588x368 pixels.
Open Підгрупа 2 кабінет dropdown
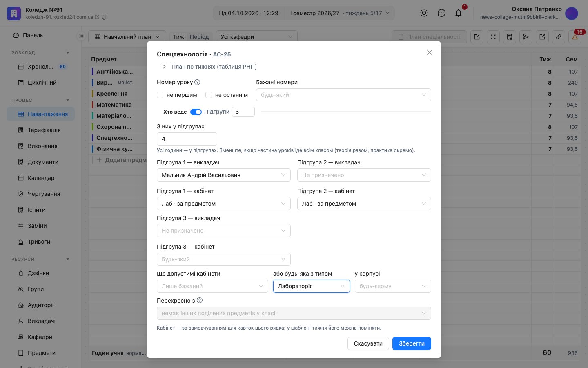click(x=364, y=204)
